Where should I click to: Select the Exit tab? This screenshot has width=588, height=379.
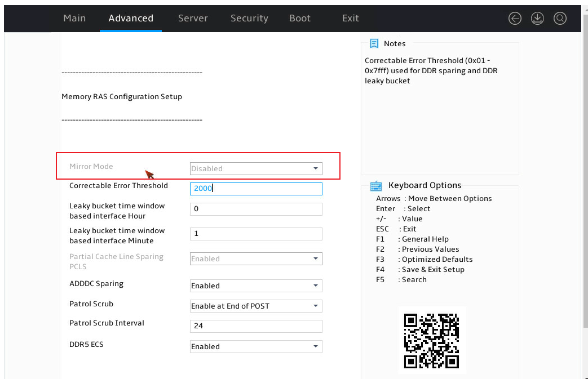[350, 18]
